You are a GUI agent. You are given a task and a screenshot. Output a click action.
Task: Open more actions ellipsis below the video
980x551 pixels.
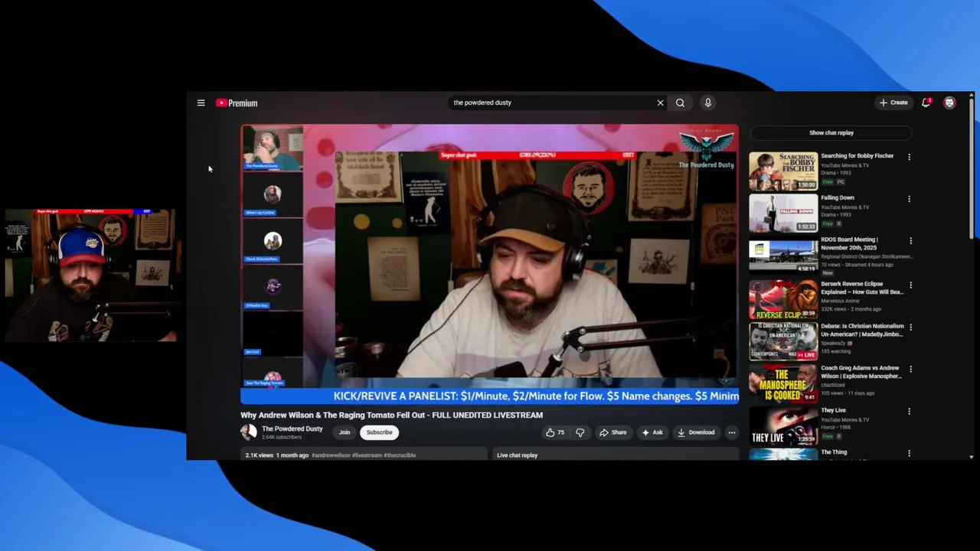pos(731,432)
